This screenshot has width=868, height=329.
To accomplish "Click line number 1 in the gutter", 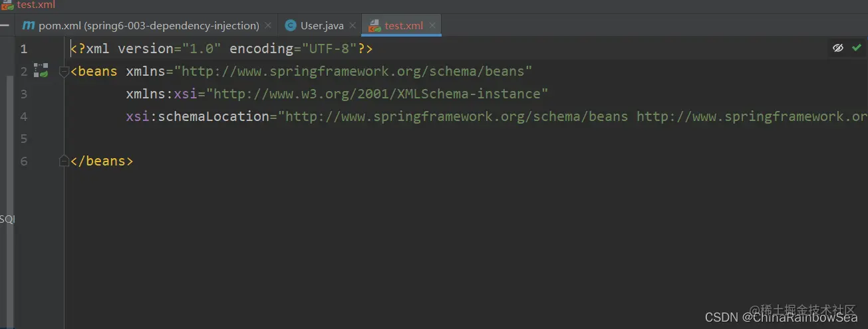I will coord(24,49).
